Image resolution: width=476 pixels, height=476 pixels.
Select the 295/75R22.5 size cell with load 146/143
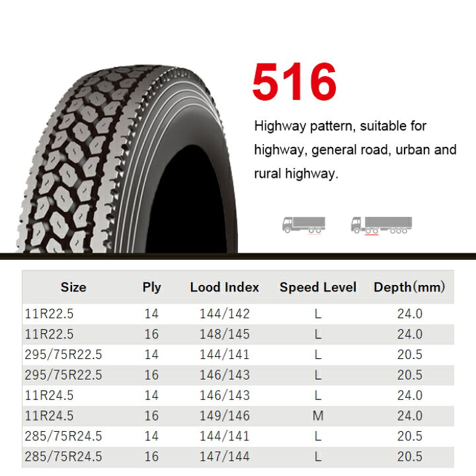tap(63, 375)
